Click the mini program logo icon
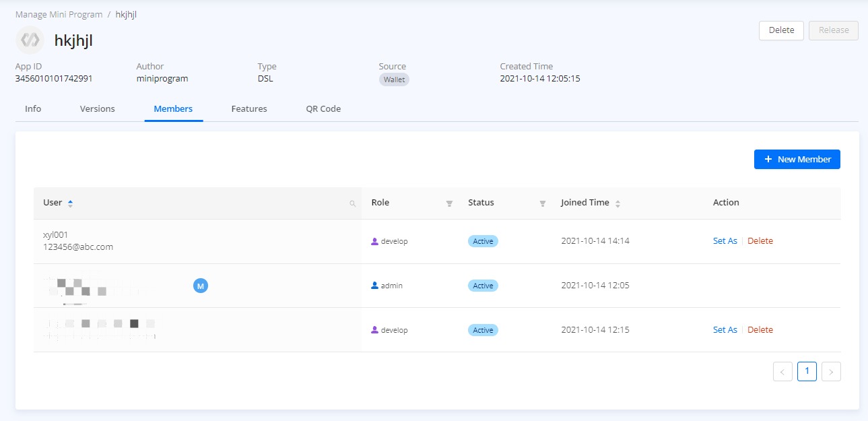 (x=30, y=40)
